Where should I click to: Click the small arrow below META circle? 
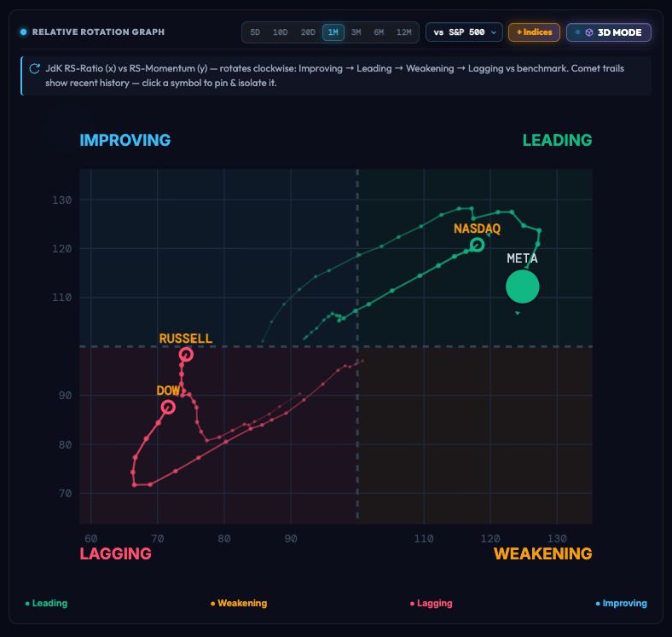[x=518, y=313]
